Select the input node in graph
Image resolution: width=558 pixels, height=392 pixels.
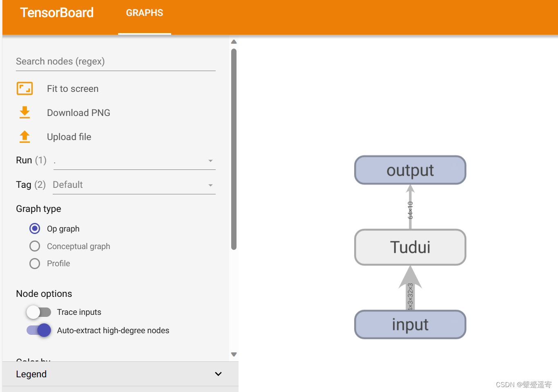[x=410, y=325]
